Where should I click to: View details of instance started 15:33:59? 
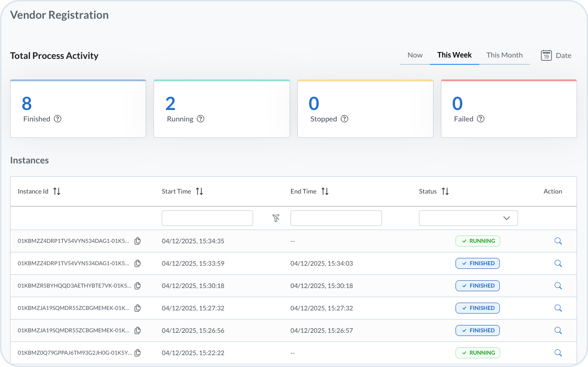[x=558, y=263]
